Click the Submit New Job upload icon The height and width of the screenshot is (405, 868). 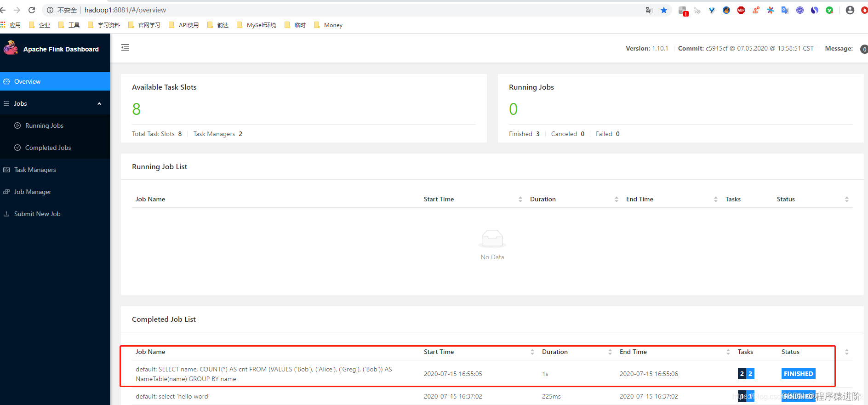(x=6, y=214)
